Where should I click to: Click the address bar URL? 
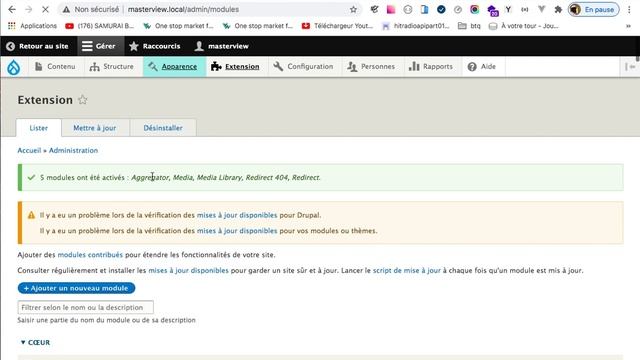coord(183,9)
